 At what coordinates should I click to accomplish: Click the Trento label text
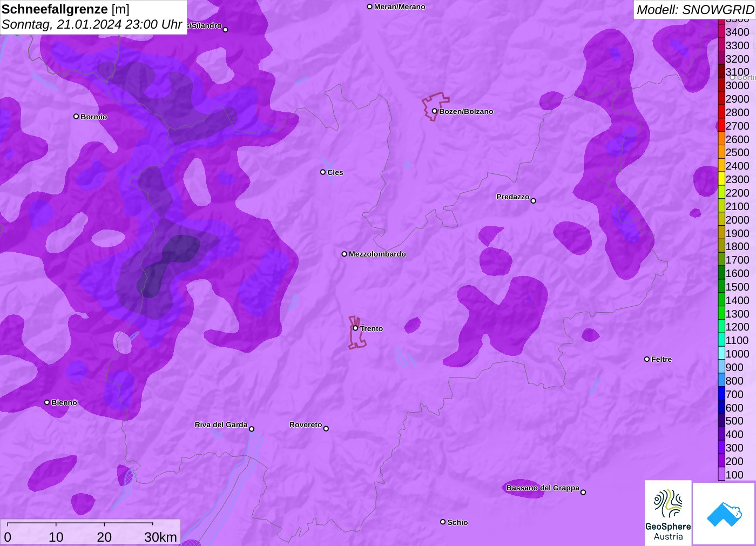[x=372, y=328]
